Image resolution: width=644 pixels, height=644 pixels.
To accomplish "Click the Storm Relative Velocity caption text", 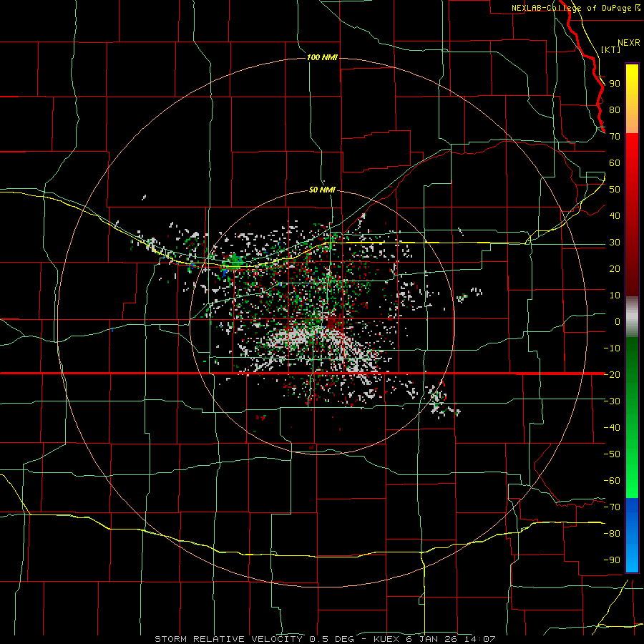I will pyautogui.click(x=325, y=639).
